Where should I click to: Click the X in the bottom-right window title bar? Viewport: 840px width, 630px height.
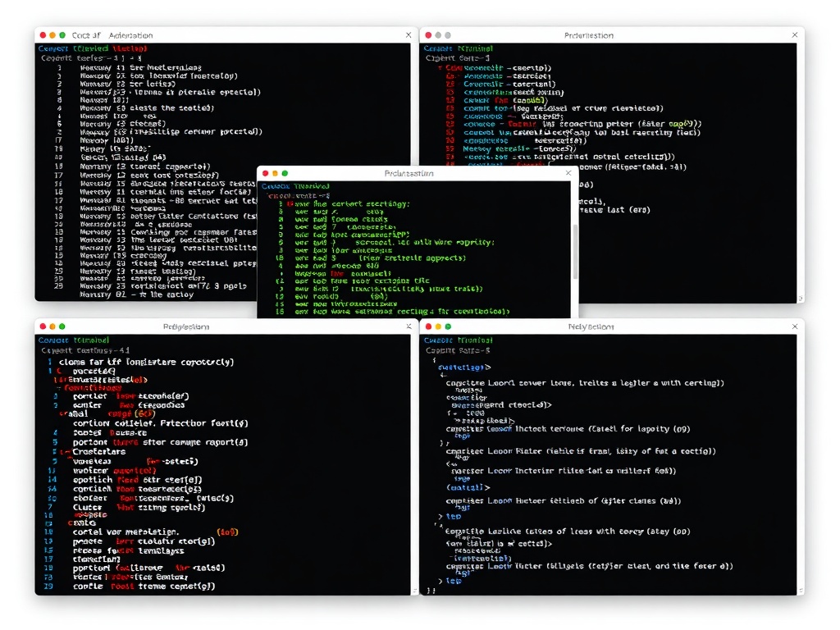[793, 326]
